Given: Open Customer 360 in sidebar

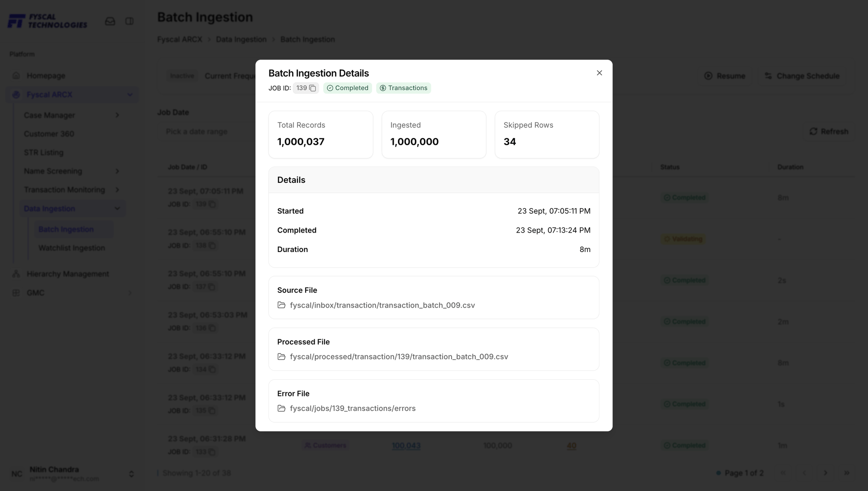Looking at the screenshot, I should [x=49, y=134].
